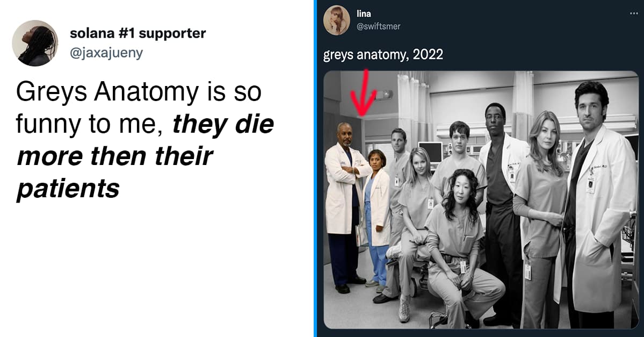Visit the @jaxajueny handle link
Image resolution: width=644 pixels, height=337 pixels.
[x=106, y=53]
